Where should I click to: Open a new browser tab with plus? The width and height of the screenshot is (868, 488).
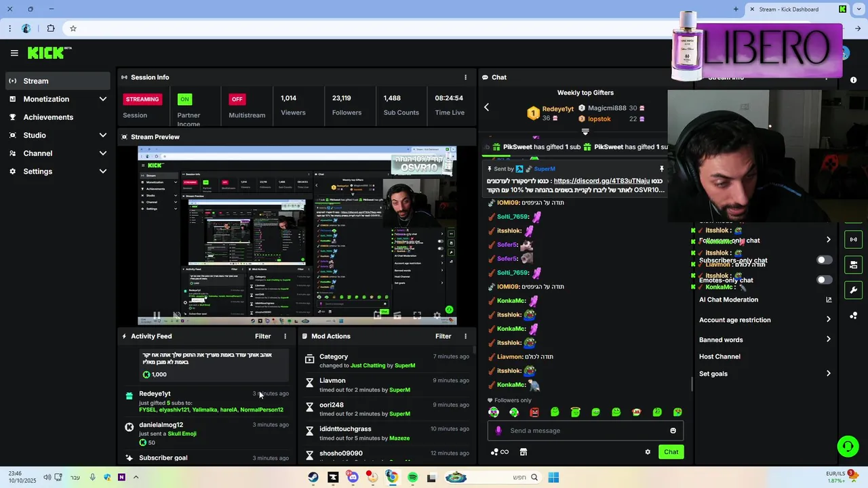(x=736, y=9)
